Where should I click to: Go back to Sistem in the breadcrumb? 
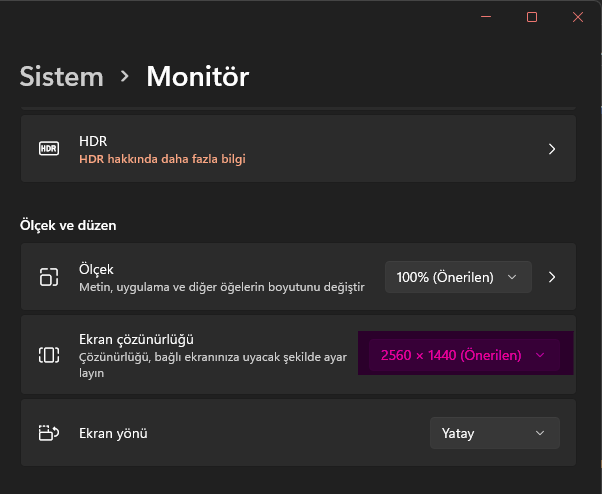pos(62,76)
